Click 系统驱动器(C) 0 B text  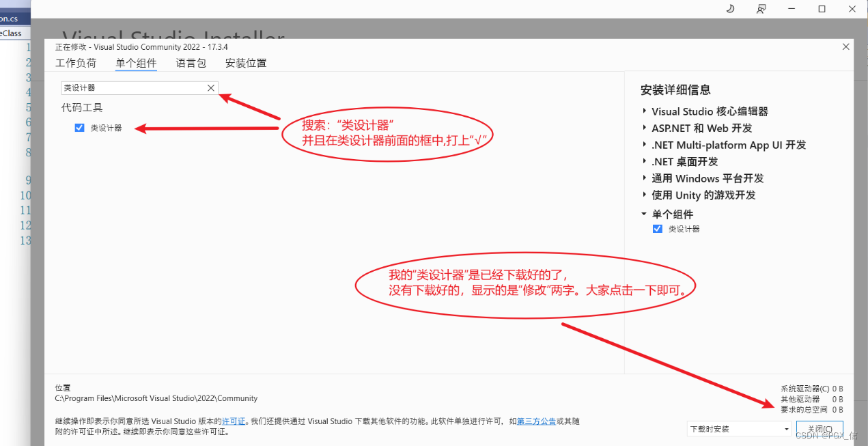click(x=812, y=389)
